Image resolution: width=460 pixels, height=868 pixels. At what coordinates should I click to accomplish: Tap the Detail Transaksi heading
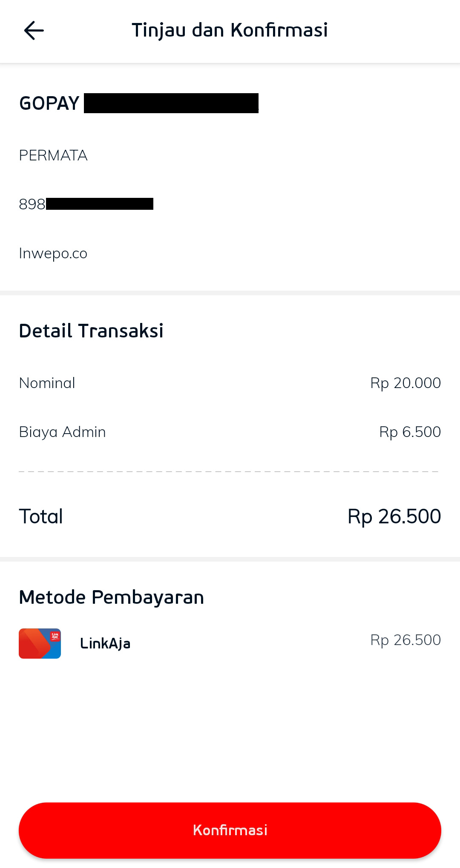(x=91, y=331)
